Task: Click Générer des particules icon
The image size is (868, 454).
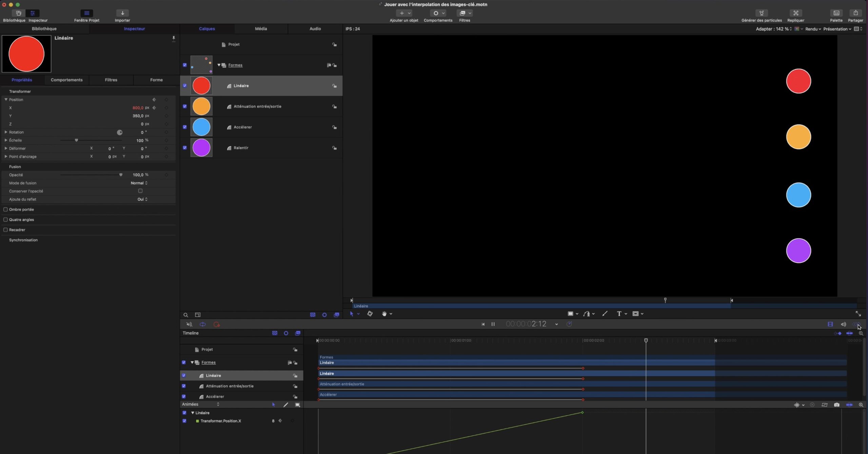Action: click(x=762, y=13)
